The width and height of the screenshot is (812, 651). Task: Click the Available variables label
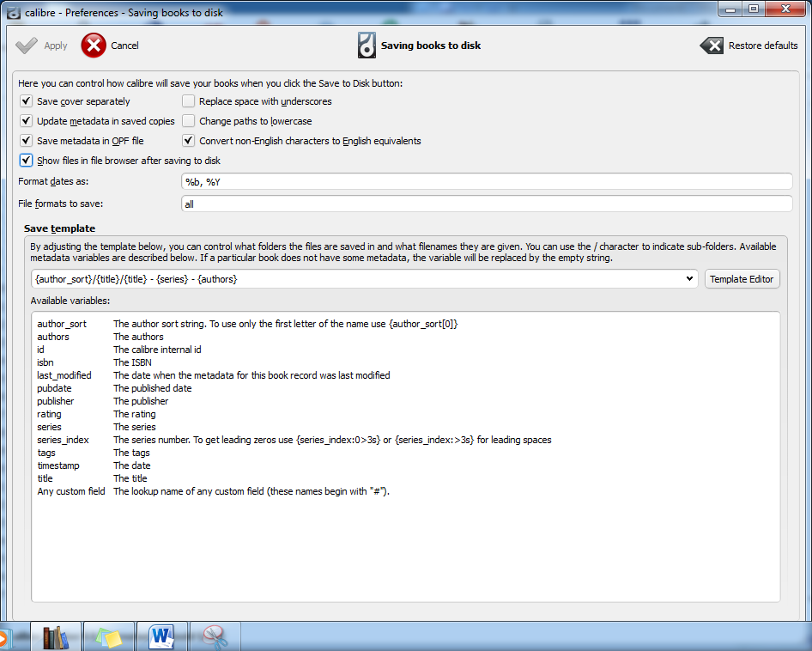(70, 301)
